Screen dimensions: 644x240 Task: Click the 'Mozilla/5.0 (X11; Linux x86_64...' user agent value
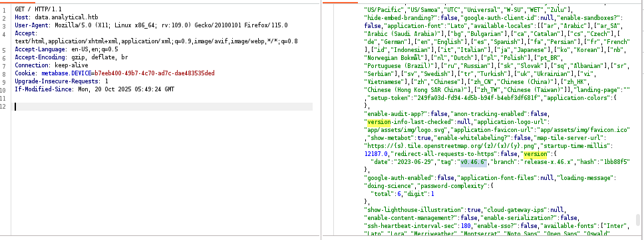tap(171, 25)
